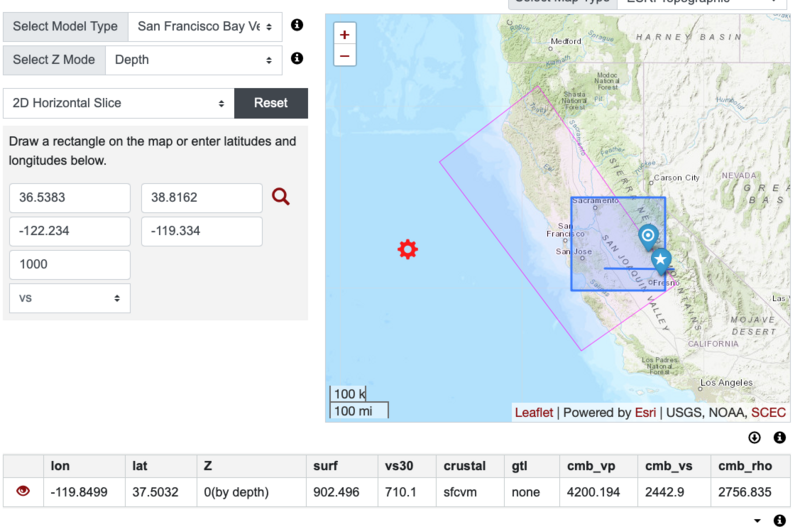Click info icon beside Select Z Mode
This screenshot has height=527, width=800.
[x=297, y=58]
